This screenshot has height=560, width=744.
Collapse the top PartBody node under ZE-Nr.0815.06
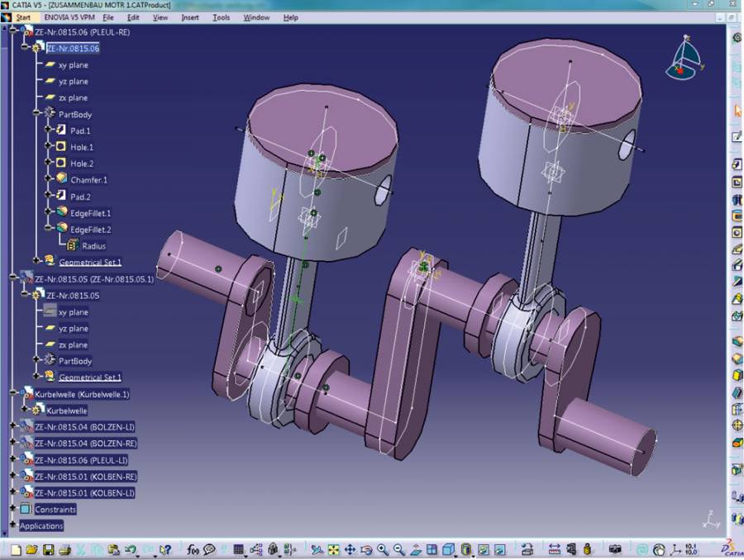(36, 113)
